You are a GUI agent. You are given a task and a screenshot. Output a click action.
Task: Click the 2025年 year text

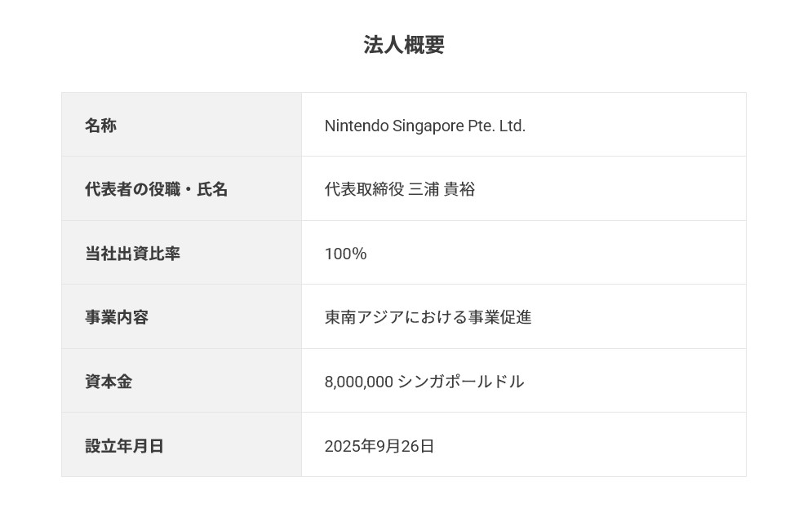click(x=350, y=446)
